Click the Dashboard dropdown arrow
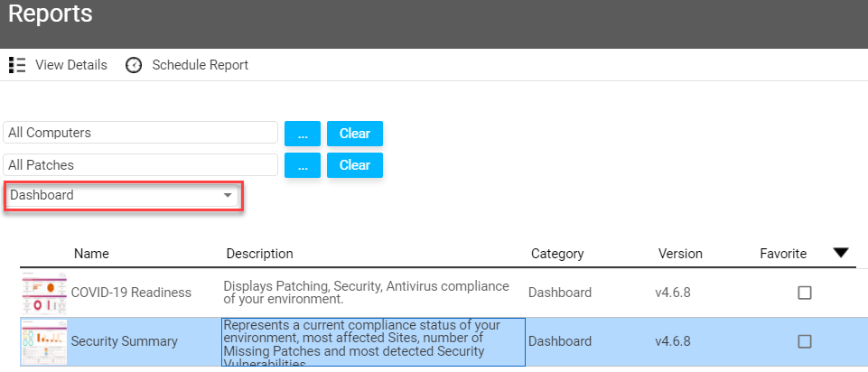The width and height of the screenshot is (868, 372). (x=227, y=195)
